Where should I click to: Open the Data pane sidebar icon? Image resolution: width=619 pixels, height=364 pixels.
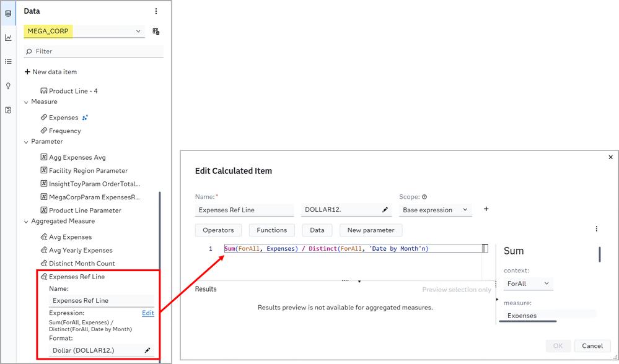point(8,14)
